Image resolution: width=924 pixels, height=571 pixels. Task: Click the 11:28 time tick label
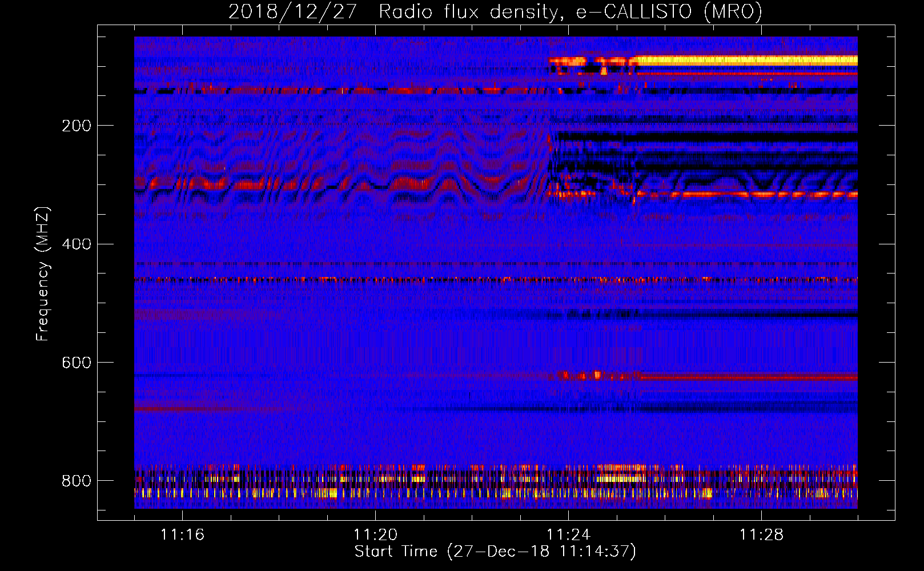(x=761, y=535)
